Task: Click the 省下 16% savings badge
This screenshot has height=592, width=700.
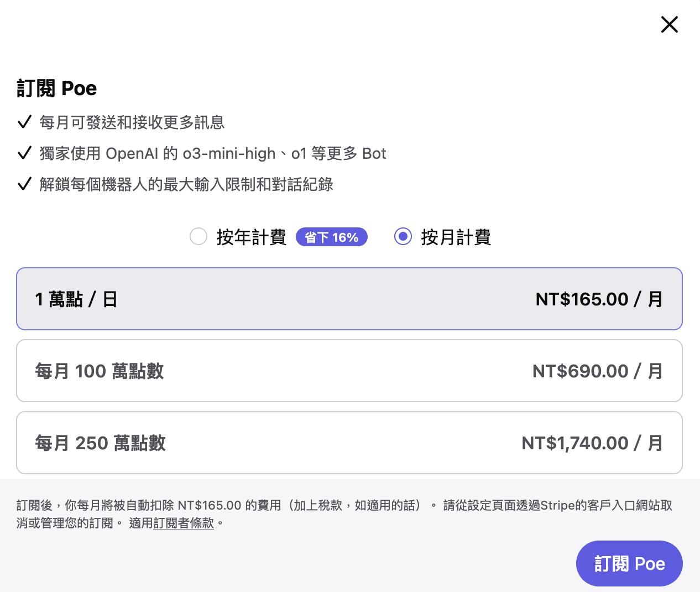Action: click(332, 237)
